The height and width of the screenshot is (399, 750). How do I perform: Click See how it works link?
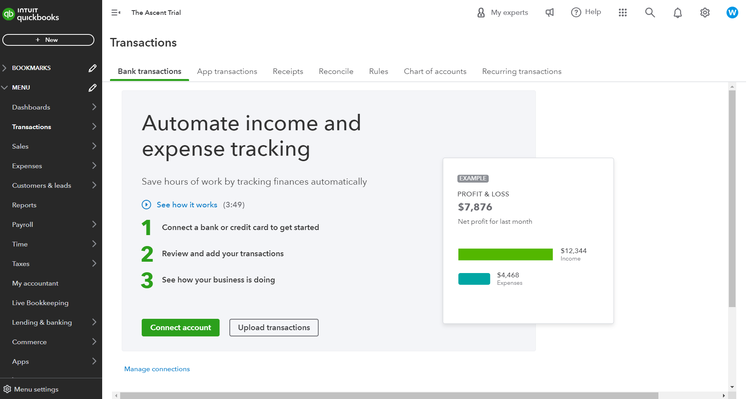click(187, 205)
